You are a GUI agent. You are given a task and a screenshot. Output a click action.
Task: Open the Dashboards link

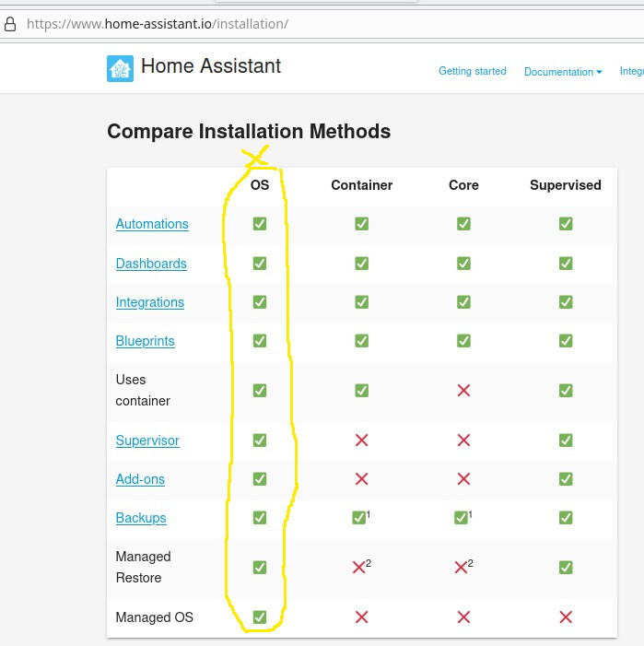(x=151, y=264)
